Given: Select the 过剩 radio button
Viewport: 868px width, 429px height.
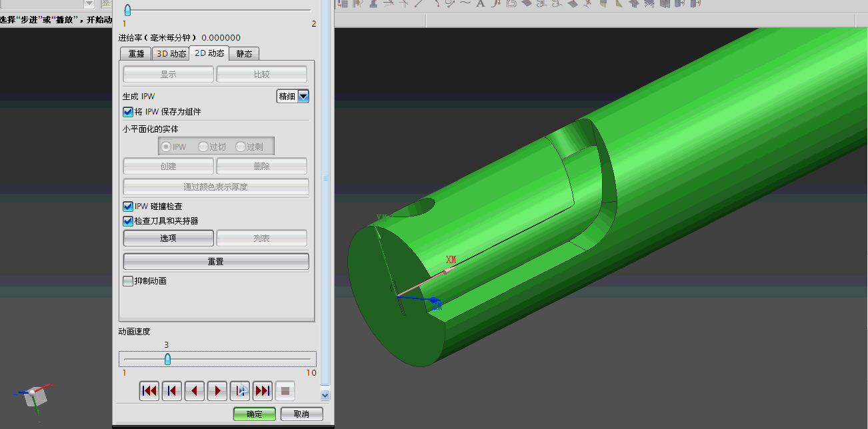Looking at the screenshot, I should point(241,147).
